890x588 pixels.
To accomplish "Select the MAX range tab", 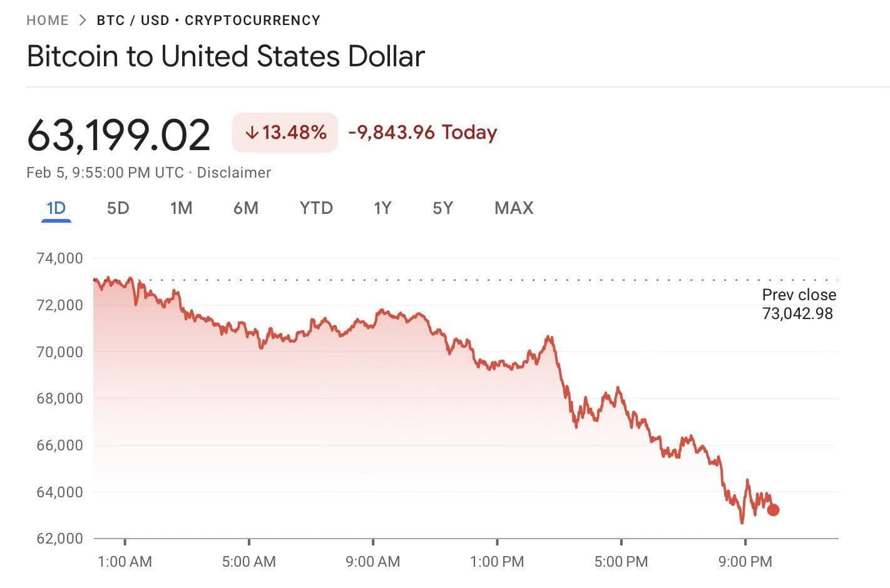I will 514,208.
